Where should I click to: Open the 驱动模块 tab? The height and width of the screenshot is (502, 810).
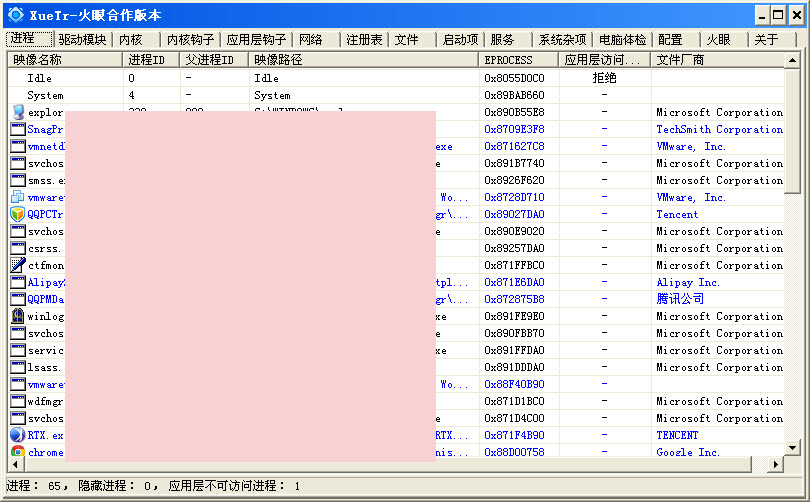tap(82, 39)
